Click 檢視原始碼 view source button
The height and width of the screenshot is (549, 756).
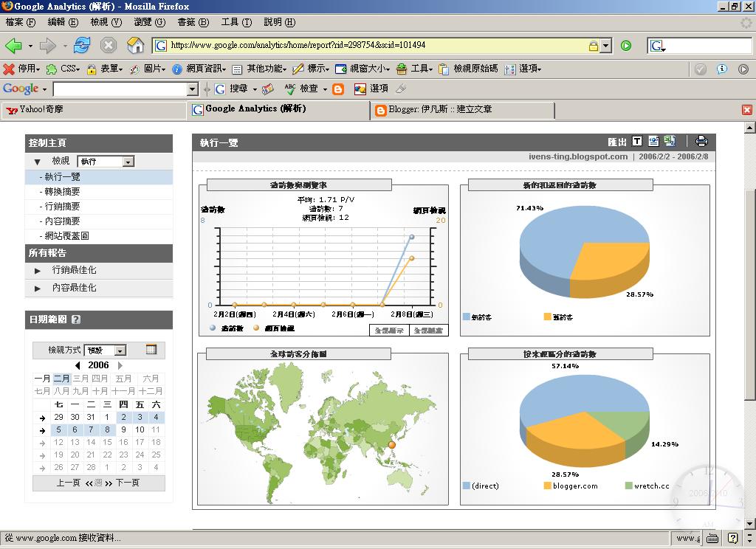468,69
